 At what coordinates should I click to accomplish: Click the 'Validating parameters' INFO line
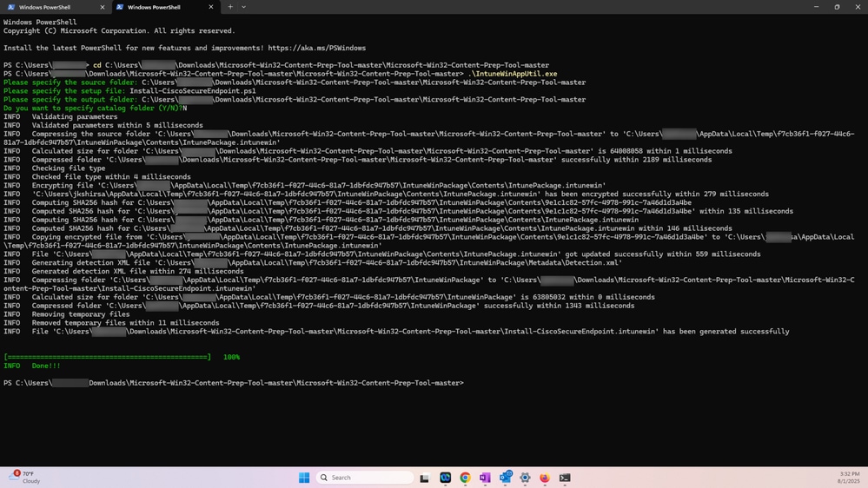pos(60,116)
